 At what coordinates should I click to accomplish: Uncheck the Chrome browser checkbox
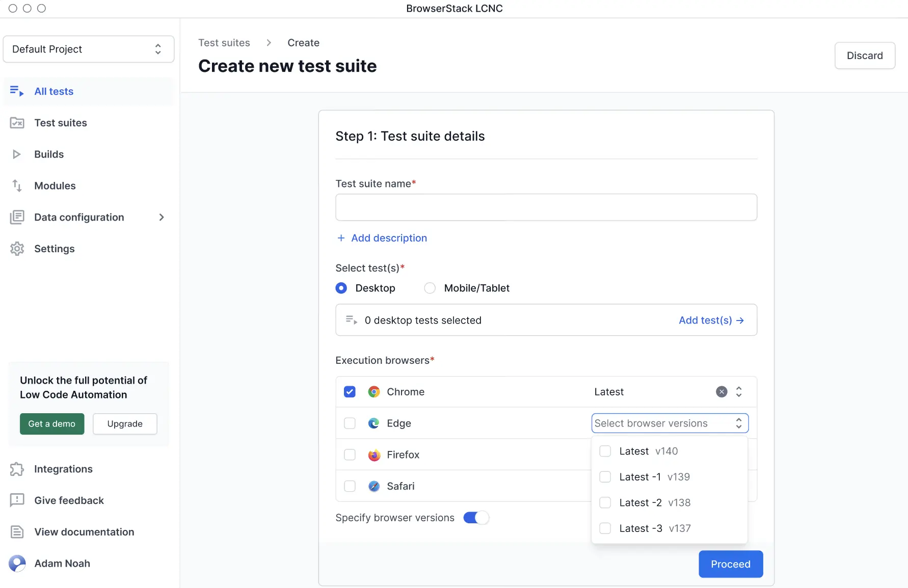[x=350, y=392]
